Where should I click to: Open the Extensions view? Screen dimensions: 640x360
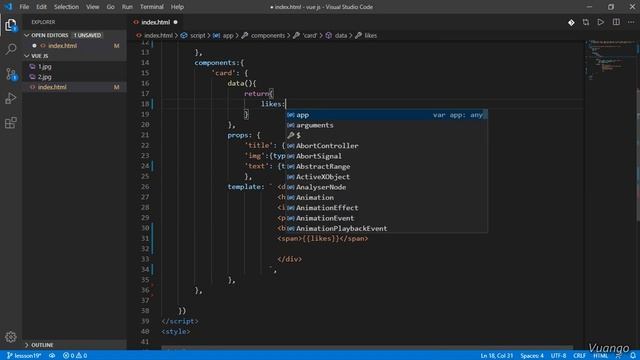click(11, 122)
